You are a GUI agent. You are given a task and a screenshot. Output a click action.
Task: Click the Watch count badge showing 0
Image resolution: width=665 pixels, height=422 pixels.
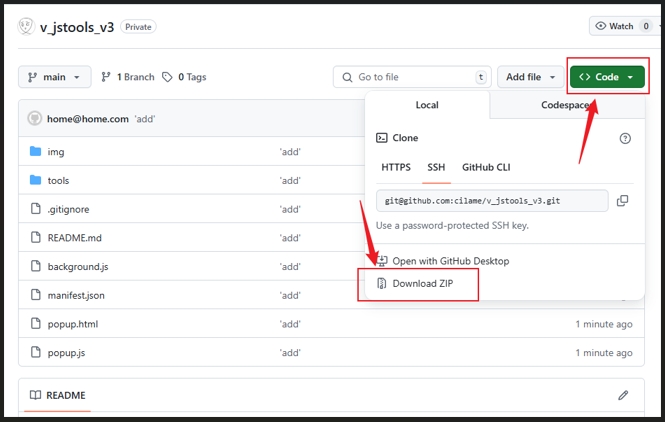646,26
